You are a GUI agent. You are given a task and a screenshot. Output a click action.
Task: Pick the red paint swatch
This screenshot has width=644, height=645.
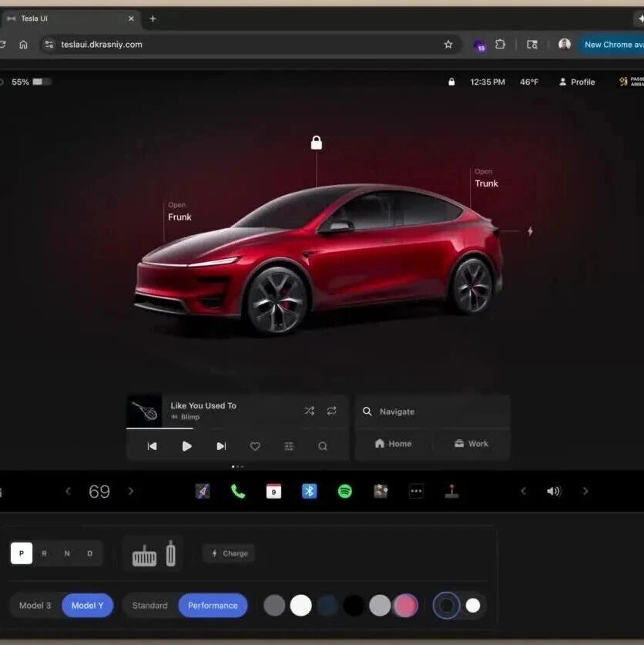tap(406, 606)
